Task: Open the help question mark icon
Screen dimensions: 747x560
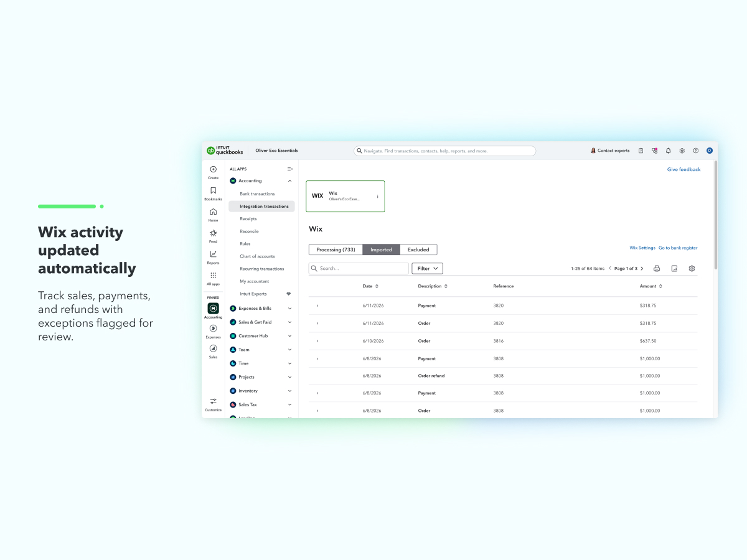Action: click(696, 151)
